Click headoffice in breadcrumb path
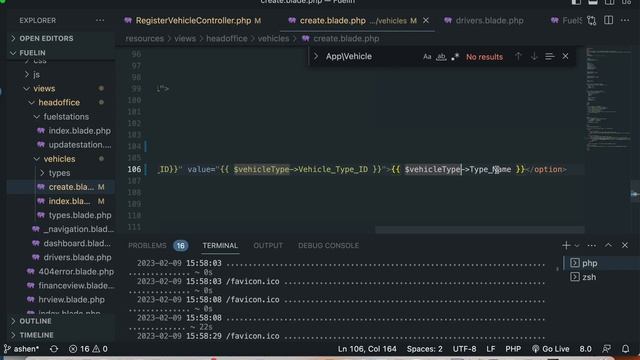Screen dimensions: 640x360 (x=227, y=38)
